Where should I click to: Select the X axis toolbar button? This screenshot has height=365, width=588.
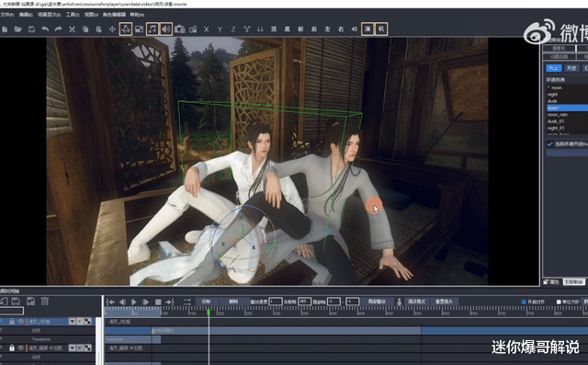[x=206, y=29]
